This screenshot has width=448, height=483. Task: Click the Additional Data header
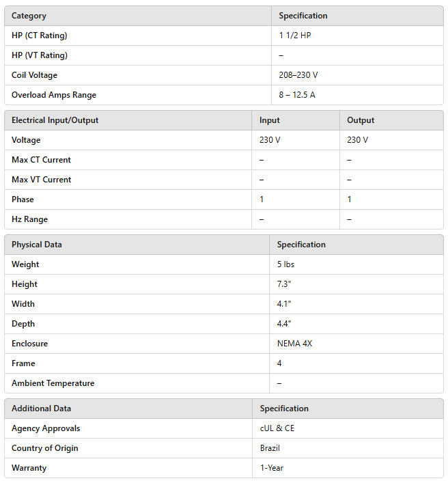41,409
